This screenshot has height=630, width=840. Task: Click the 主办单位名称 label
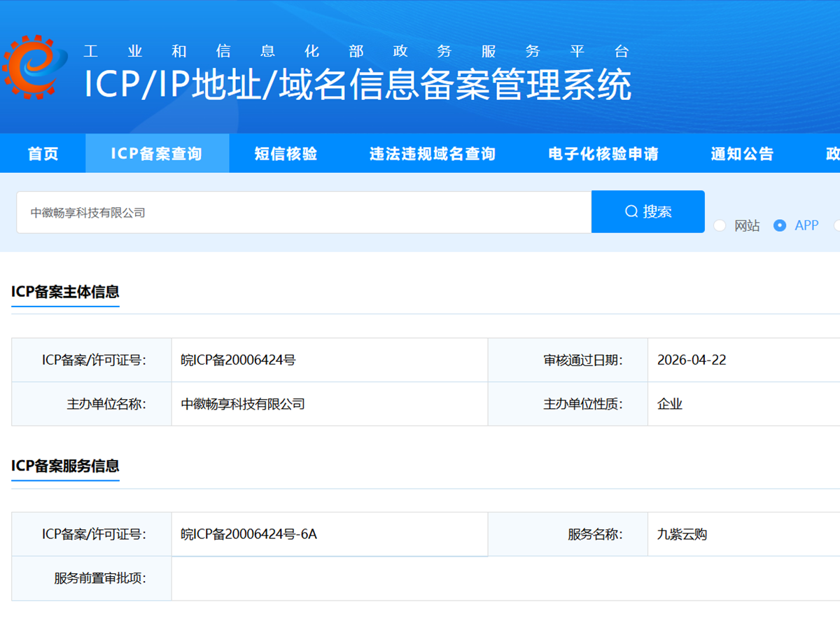point(106,404)
